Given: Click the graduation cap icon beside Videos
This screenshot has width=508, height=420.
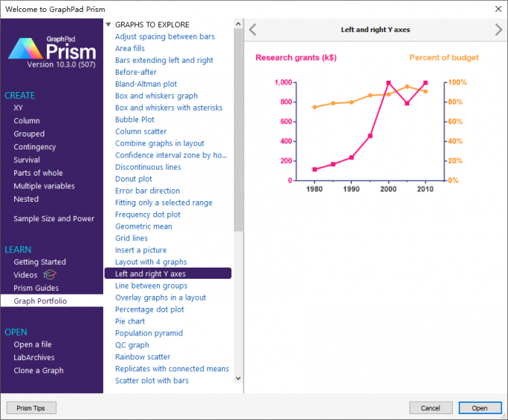Looking at the screenshot, I should [50, 274].
